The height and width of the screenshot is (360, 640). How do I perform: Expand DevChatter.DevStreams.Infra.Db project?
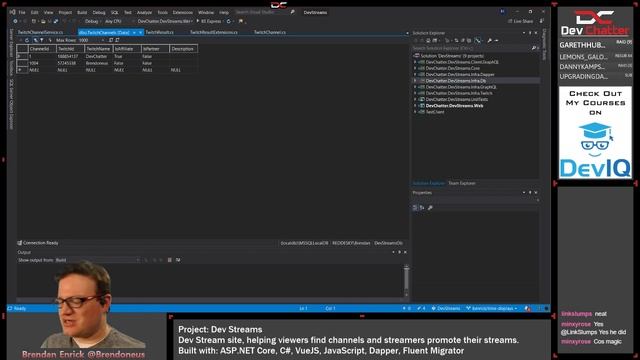[x=416, y=81]
